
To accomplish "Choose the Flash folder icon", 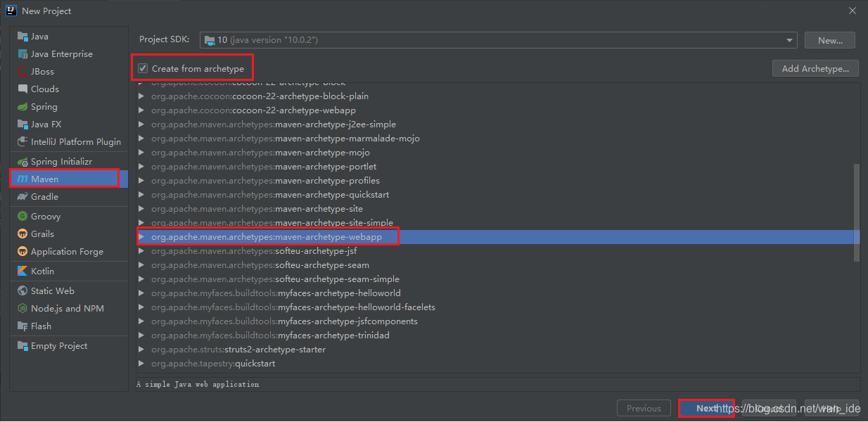I will tap(23, 326).
